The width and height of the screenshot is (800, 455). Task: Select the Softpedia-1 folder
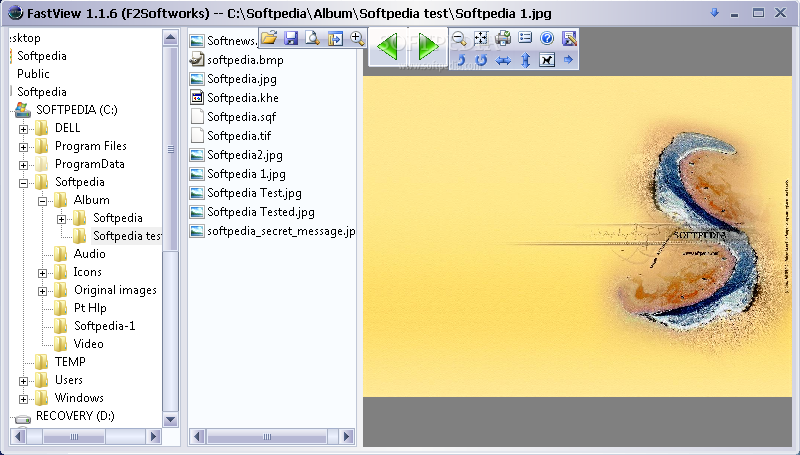tap(105, 325)
